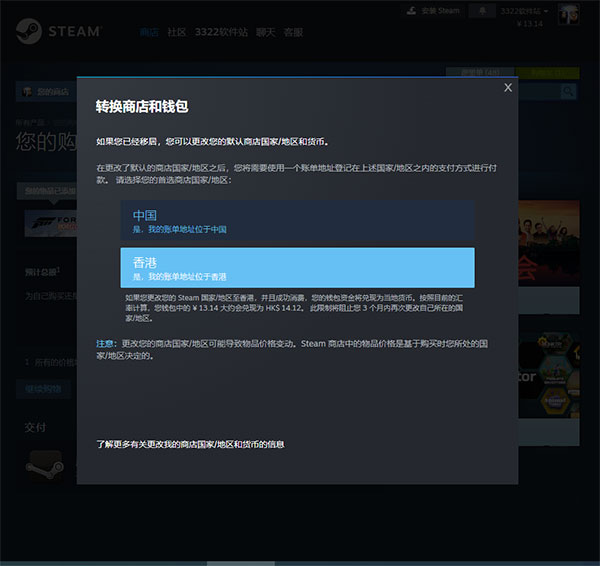Click the store search magnifier icon
Image resolution: width=600 pixels, height=566 pixels.
coord(568,91)
